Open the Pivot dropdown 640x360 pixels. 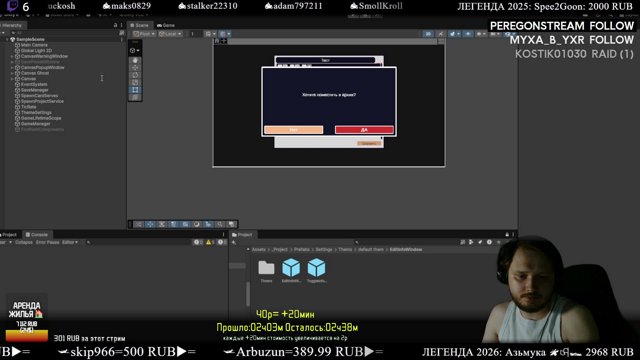point(144,34)
